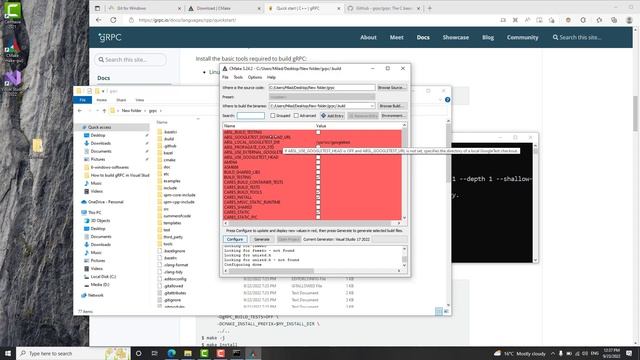The height and width of the screenshot is (360, 640).
Task: Open the Tools menu in CMake
Action: click(x=238, y=77)
